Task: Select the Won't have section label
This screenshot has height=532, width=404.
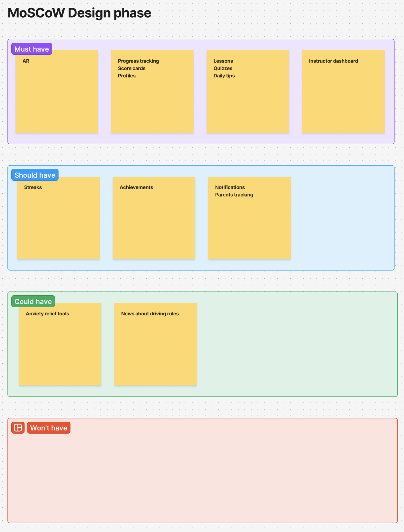Action: click(49, 428)
